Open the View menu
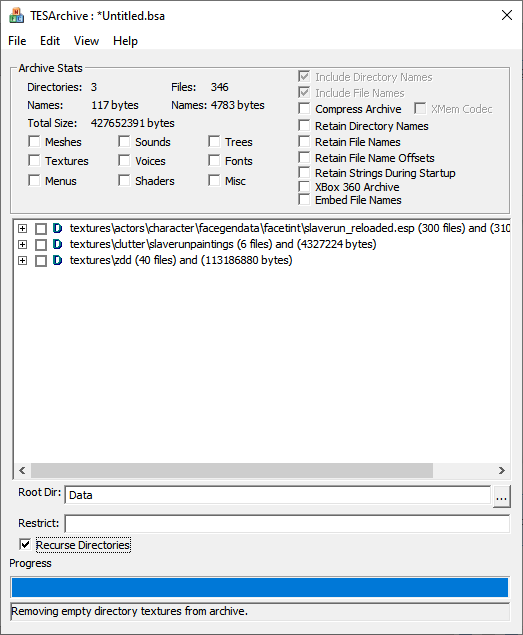 tap(86, 41)
